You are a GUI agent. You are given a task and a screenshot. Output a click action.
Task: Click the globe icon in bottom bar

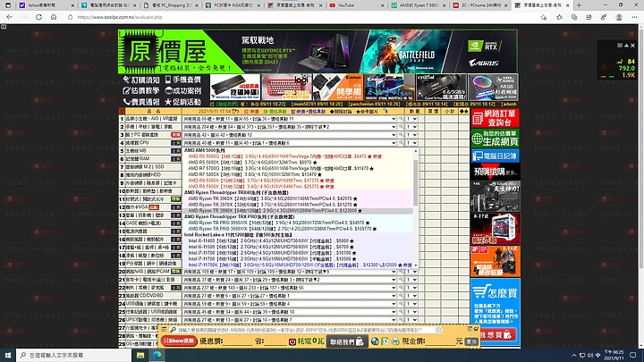click(x=375, y=341)
